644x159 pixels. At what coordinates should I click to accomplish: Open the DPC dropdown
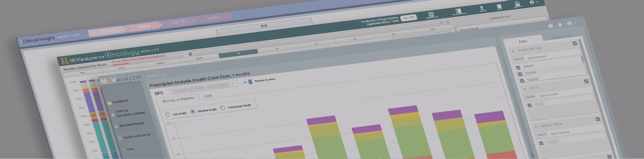(x=204, y=88)
